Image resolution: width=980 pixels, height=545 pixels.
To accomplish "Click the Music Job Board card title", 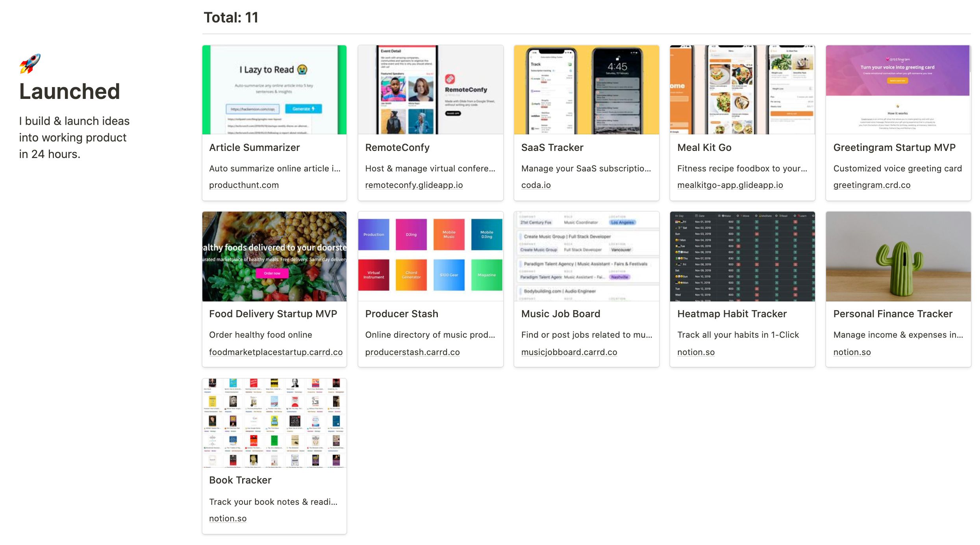I will 561,314.
